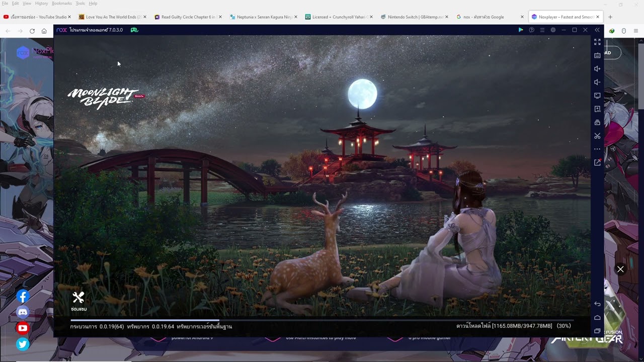Open the Nox help question-mark icon

tap(531, 30)
